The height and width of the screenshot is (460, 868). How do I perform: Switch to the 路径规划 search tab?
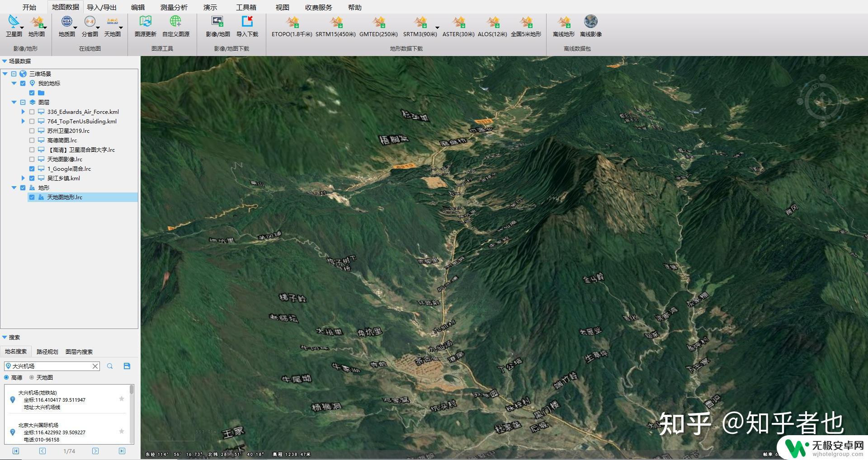[x=47, y=352]
